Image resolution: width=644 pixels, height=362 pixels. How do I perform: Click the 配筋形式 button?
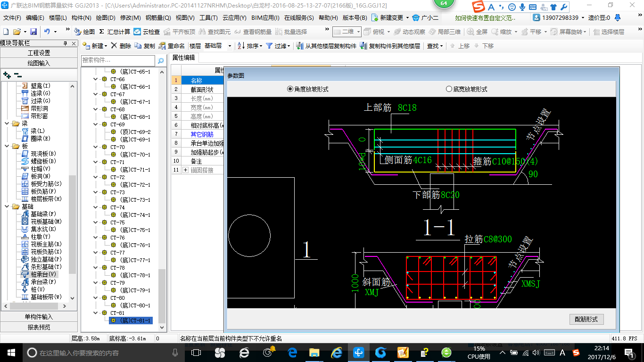pos(586,319)
